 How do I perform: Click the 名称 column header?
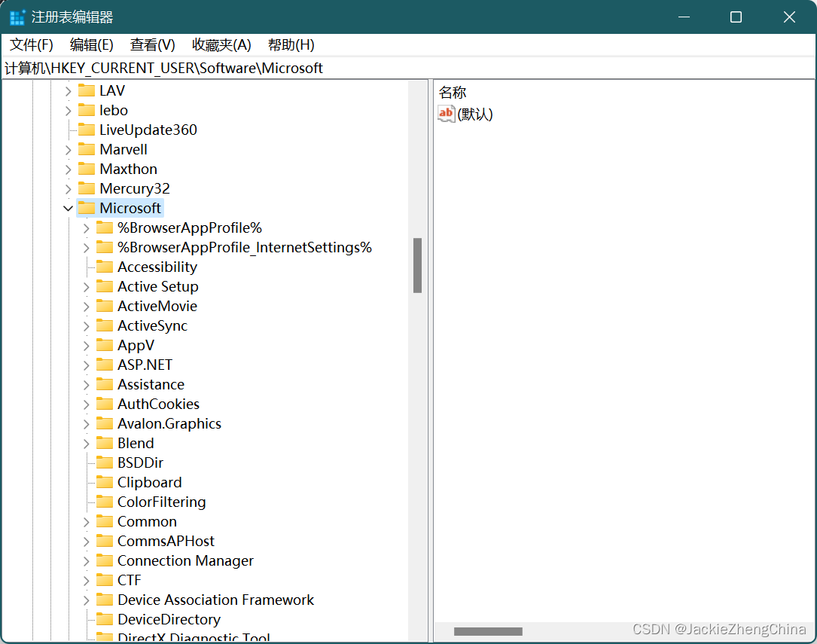click(453, 92)
